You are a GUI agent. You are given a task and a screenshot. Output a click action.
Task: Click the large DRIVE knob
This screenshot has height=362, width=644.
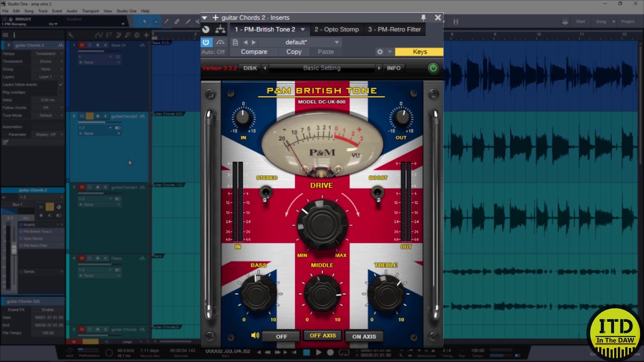(322, 224)
